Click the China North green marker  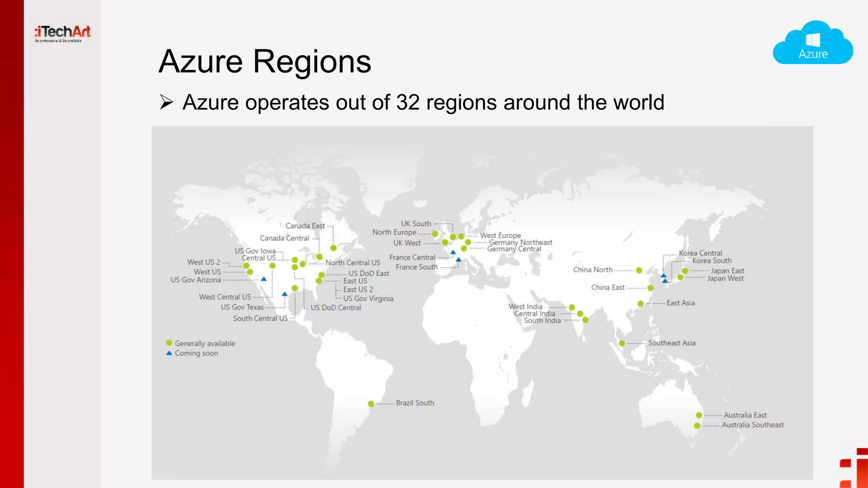coord(639,270)
